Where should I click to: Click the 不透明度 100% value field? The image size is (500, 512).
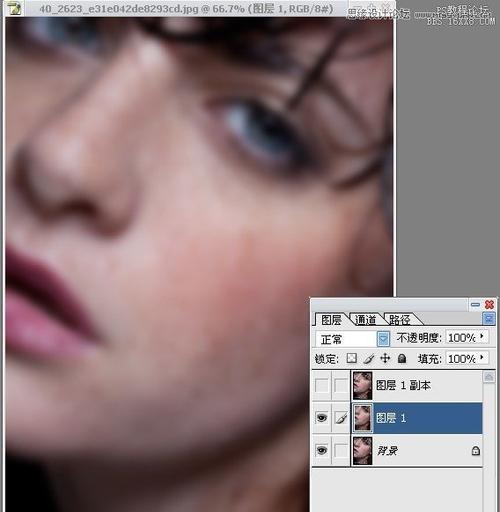point(462,338)
